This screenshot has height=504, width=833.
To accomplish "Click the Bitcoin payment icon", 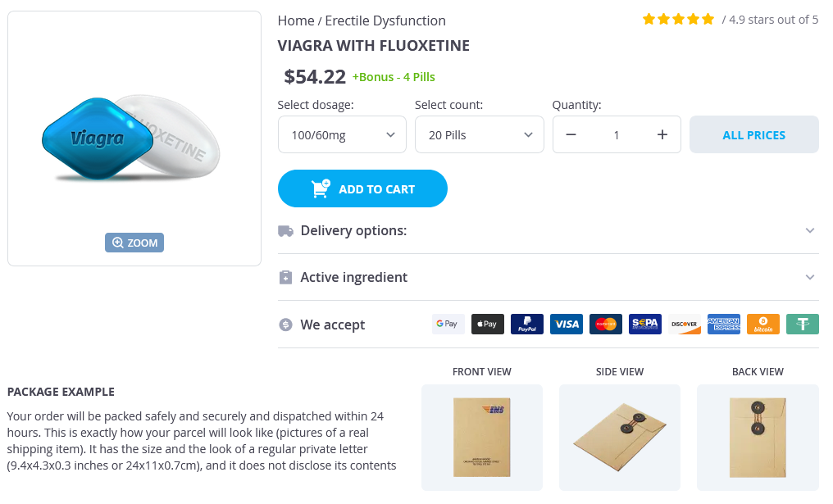I will click(x=763, y=325).
